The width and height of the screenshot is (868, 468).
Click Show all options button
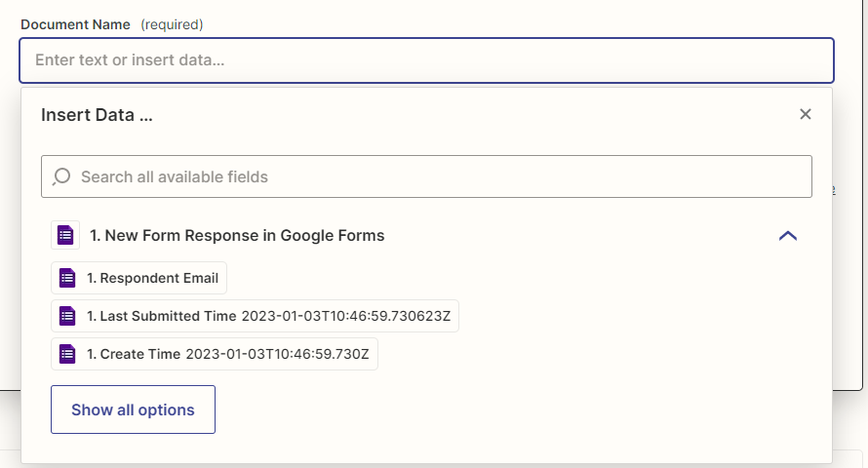[133, 409]
